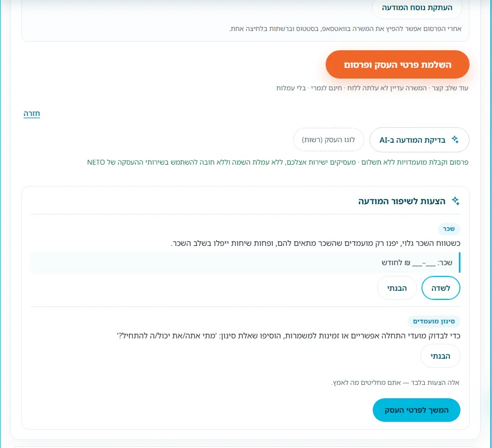The height and width of the screenshot is (448, 492).
Task: Follow the "חזרה" back link
Action: point(32,113)
